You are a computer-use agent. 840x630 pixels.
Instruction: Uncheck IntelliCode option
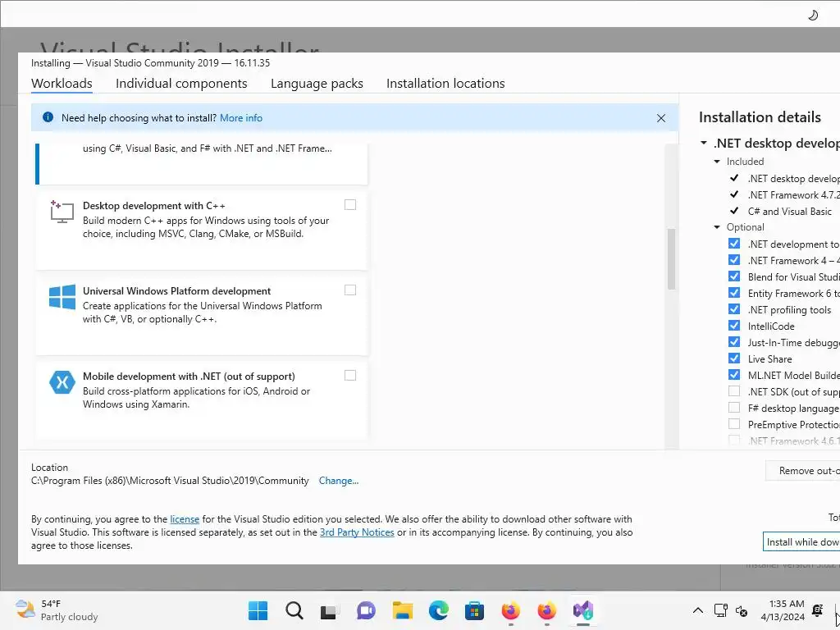click(x=734, y=326)
